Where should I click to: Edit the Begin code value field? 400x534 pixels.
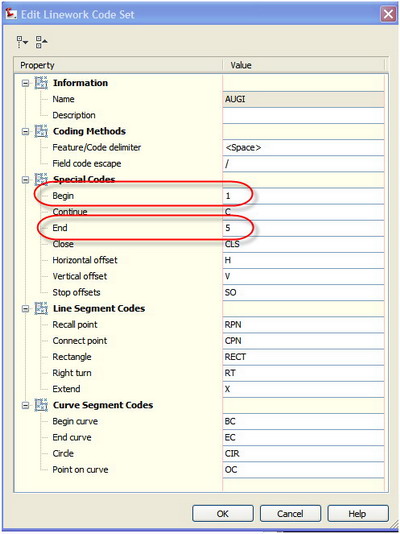[x=303, y=196]
